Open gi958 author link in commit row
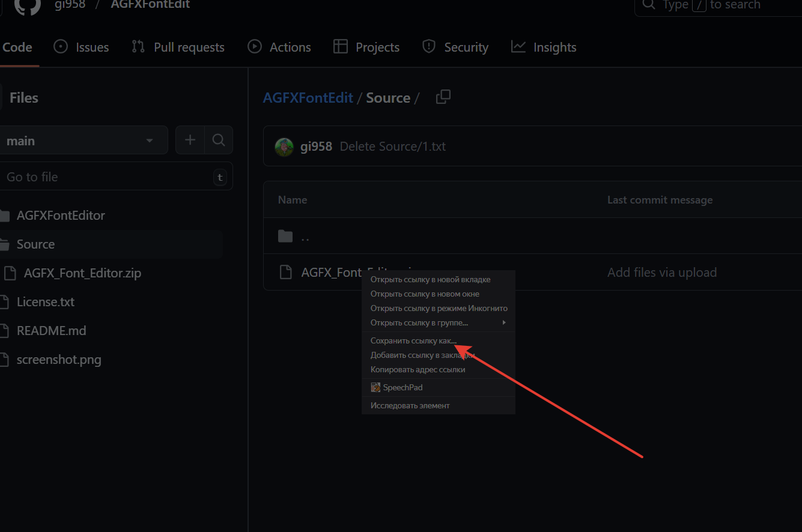This screenshot has height=532, width=802. 316,147
